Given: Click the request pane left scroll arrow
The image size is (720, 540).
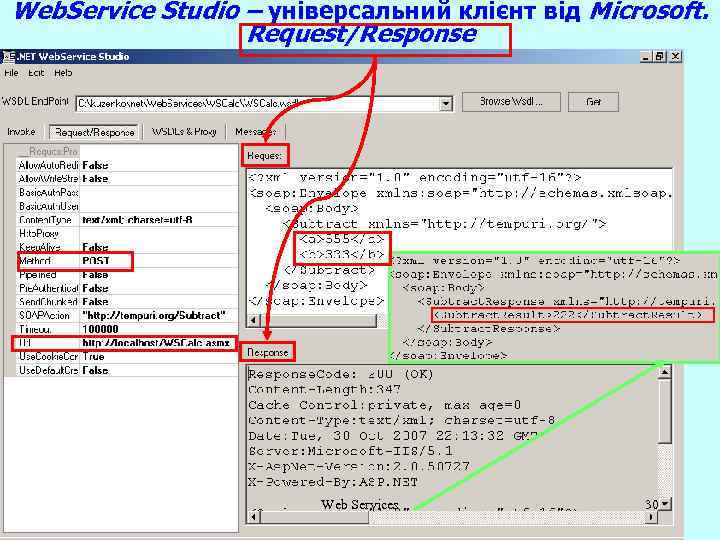Looking at the screenshot, I should (253, 320).
